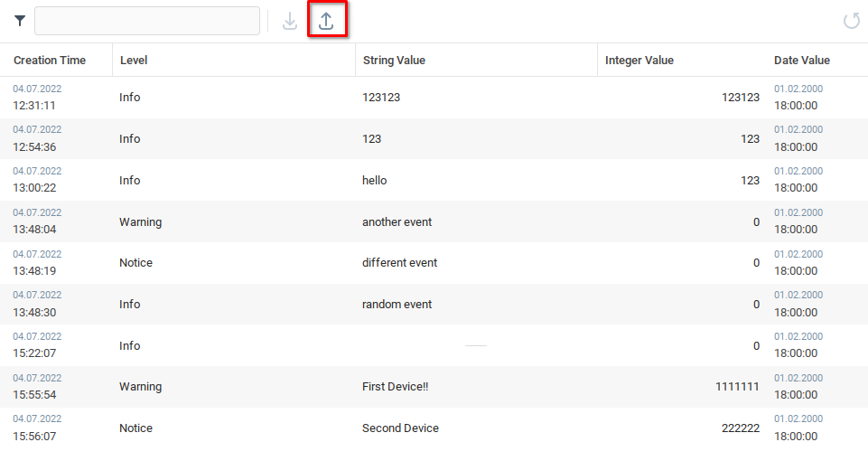Sort by Creation Time column header

[x=50, y=61]
